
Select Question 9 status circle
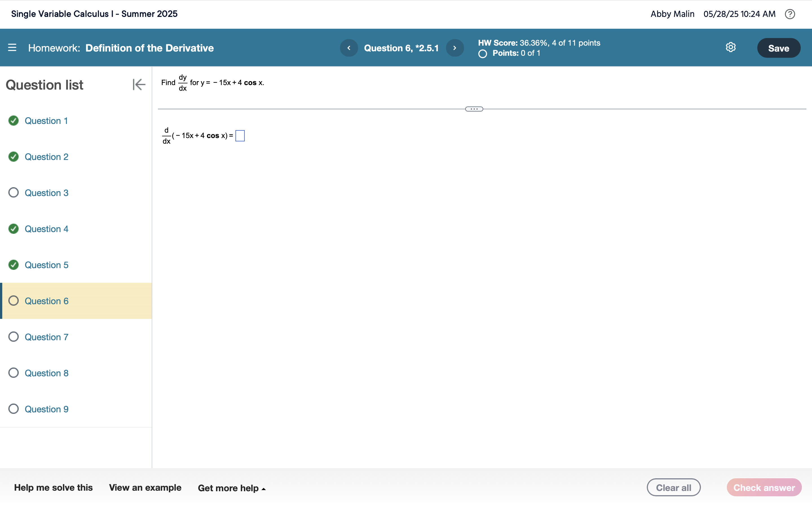[x=14, y=409]
